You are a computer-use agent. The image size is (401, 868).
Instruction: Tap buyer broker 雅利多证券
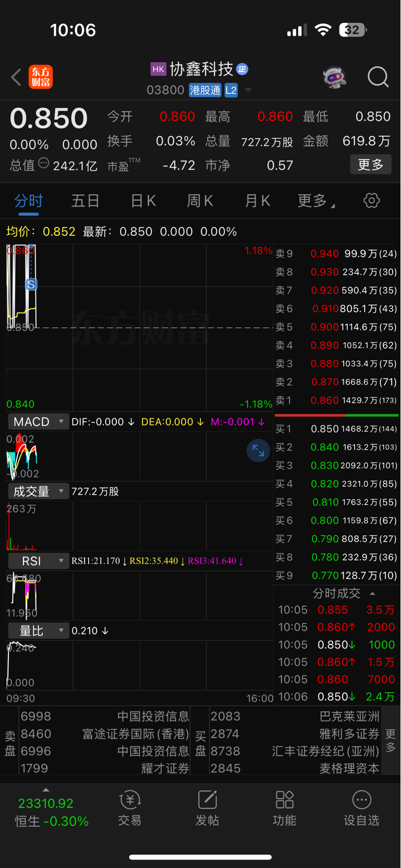click(349, 734)
